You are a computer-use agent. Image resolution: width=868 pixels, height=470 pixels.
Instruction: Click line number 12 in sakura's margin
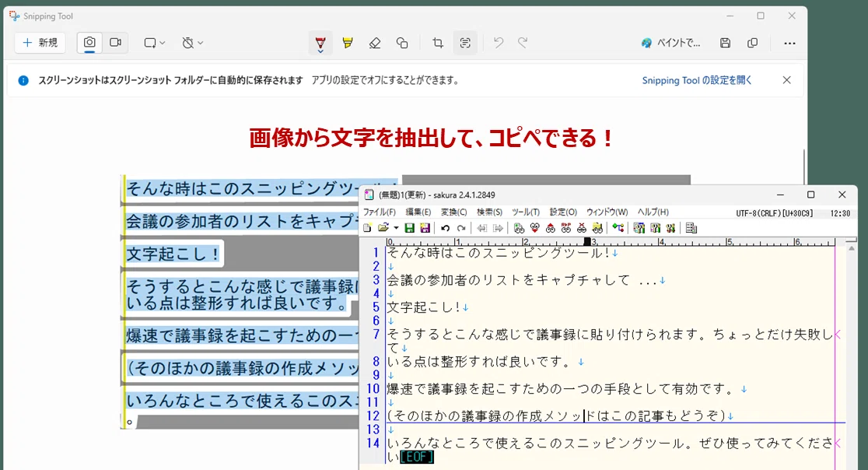click(373, 416)
